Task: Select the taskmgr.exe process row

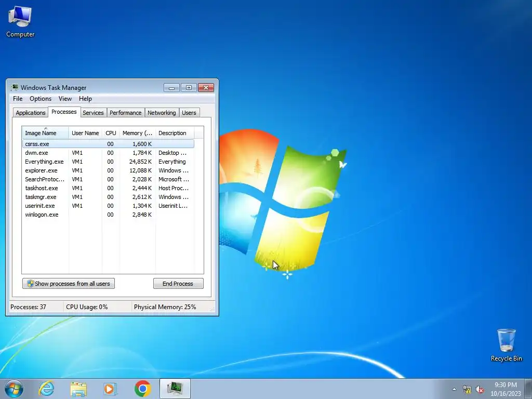Action: [x=108, y=197]
